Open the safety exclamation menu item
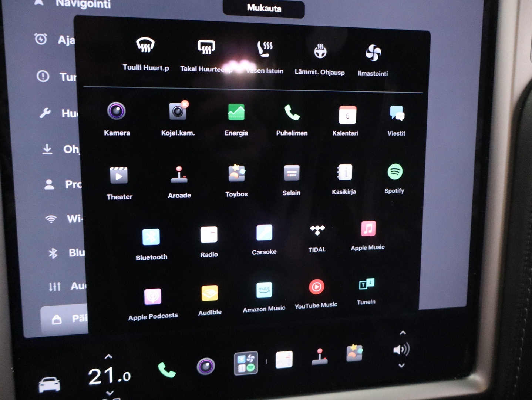Image resolution: width=532 pixels, height=400 pixels. click(57, 76)
